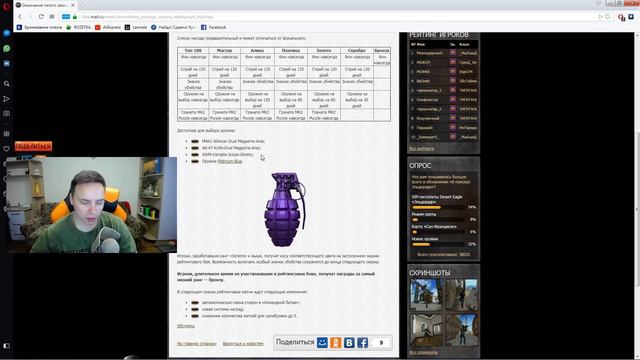Click the green padlock security icon

pyautogui.click(x=75, y=17)
